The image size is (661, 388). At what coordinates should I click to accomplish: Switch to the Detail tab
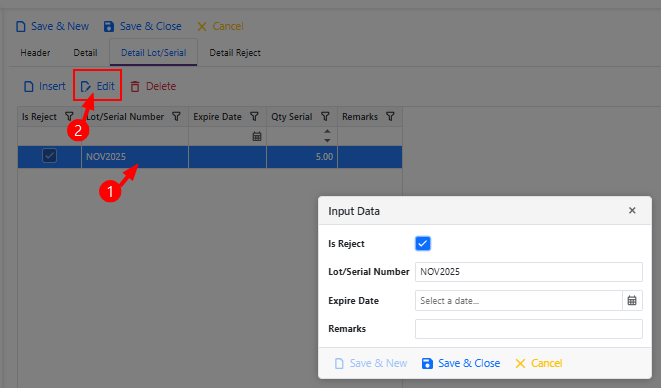(x=85, y=53)
